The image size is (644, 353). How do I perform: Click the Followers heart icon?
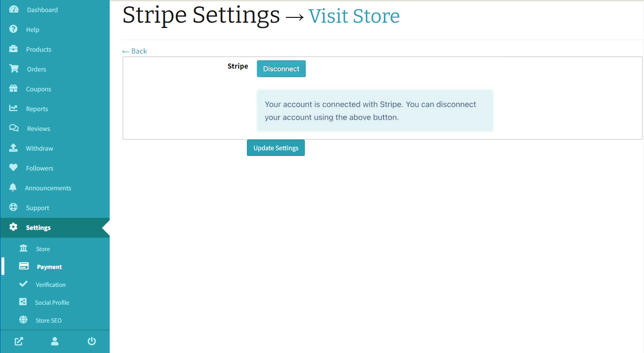click(14, 168)
